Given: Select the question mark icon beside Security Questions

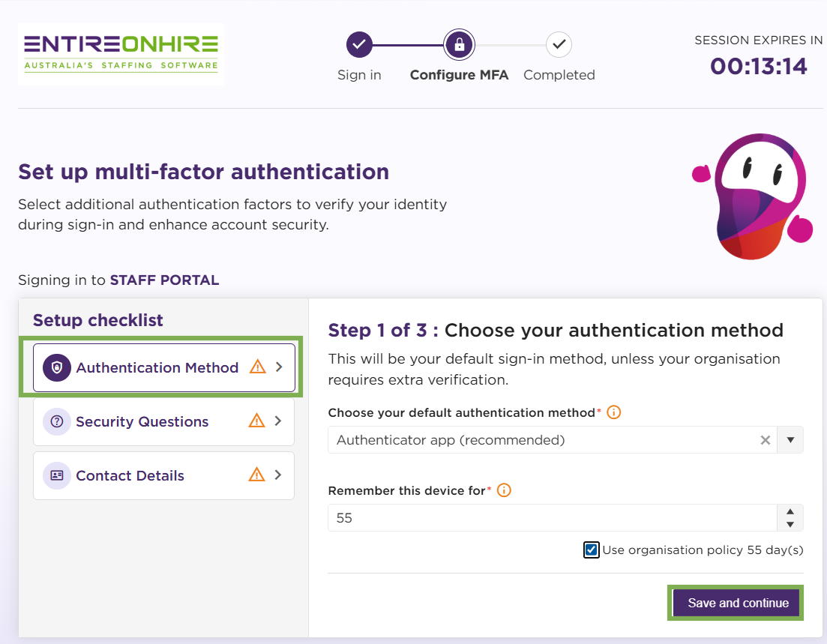Looking at the screenshot, I should click(56, 421).
